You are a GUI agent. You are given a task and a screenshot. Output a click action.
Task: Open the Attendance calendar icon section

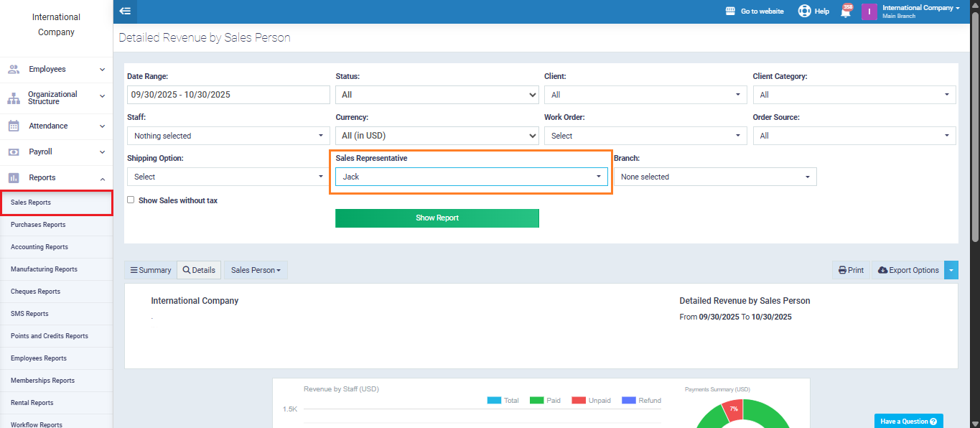14,126
